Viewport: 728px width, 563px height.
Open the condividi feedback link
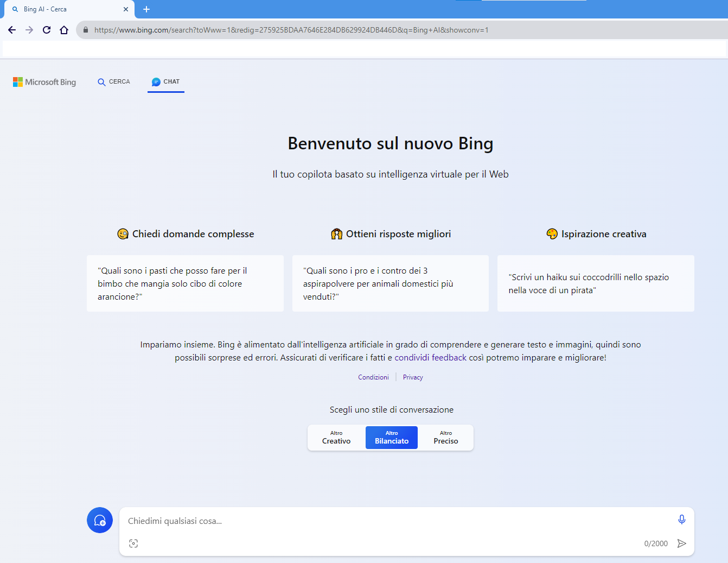pos(430,358)
